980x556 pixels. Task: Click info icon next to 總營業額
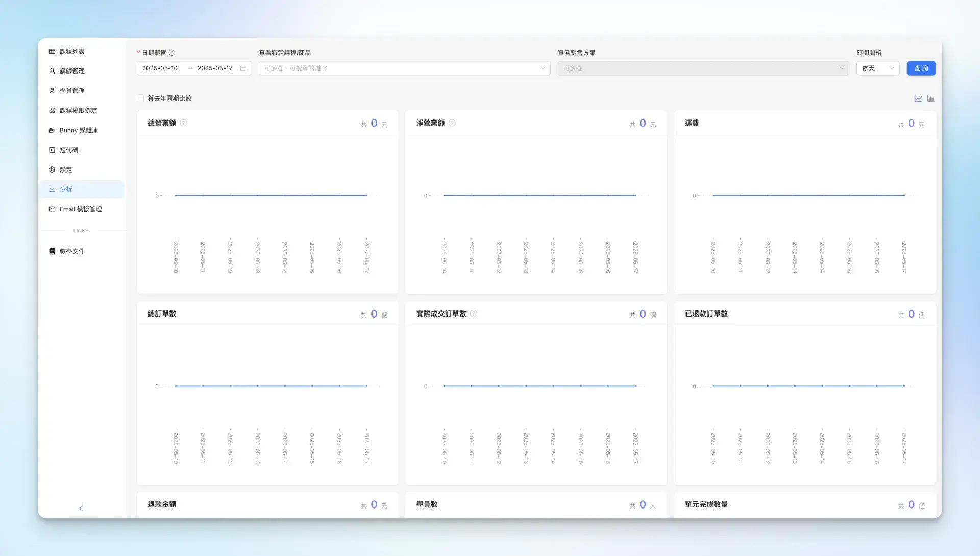[x=184, y=123]
